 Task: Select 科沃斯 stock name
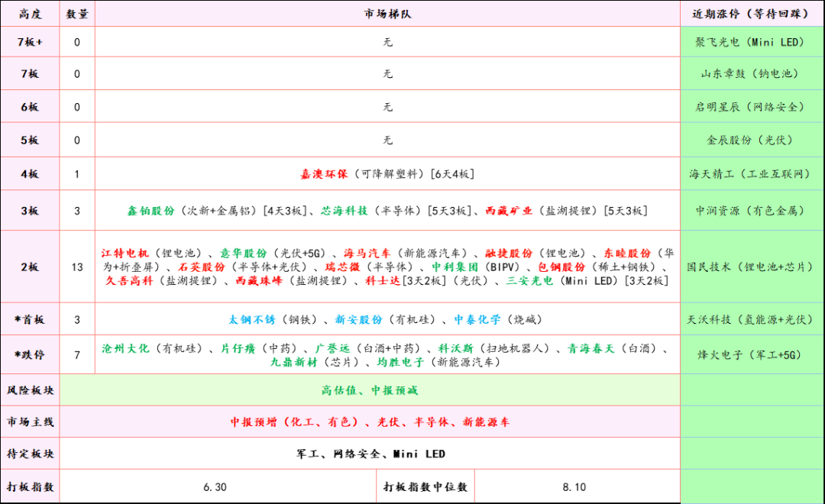pos(455,348)
